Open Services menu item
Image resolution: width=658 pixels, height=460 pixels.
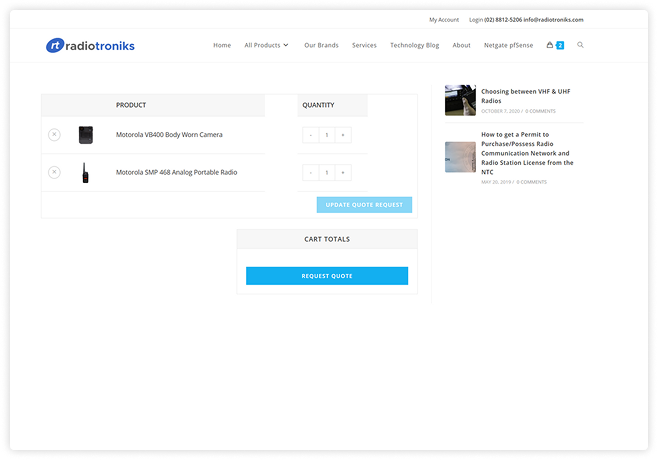tap(364, 45)
